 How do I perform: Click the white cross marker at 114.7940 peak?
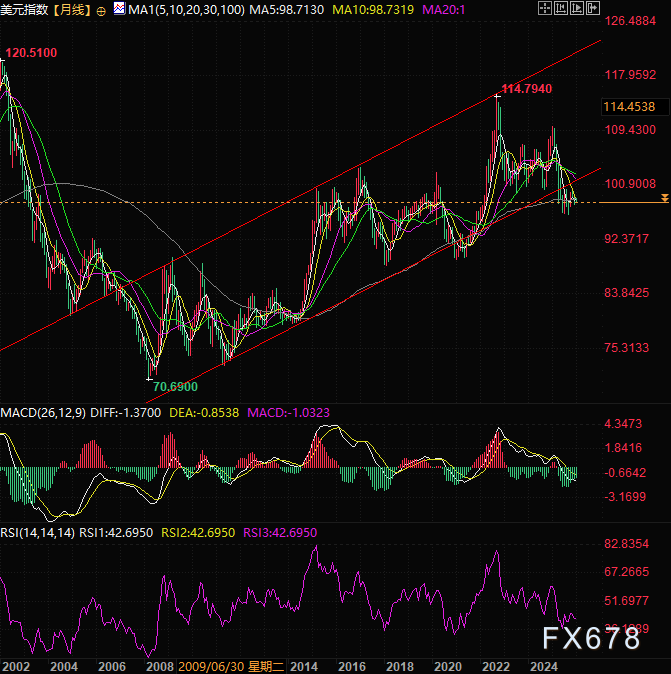tap(496, 96)
